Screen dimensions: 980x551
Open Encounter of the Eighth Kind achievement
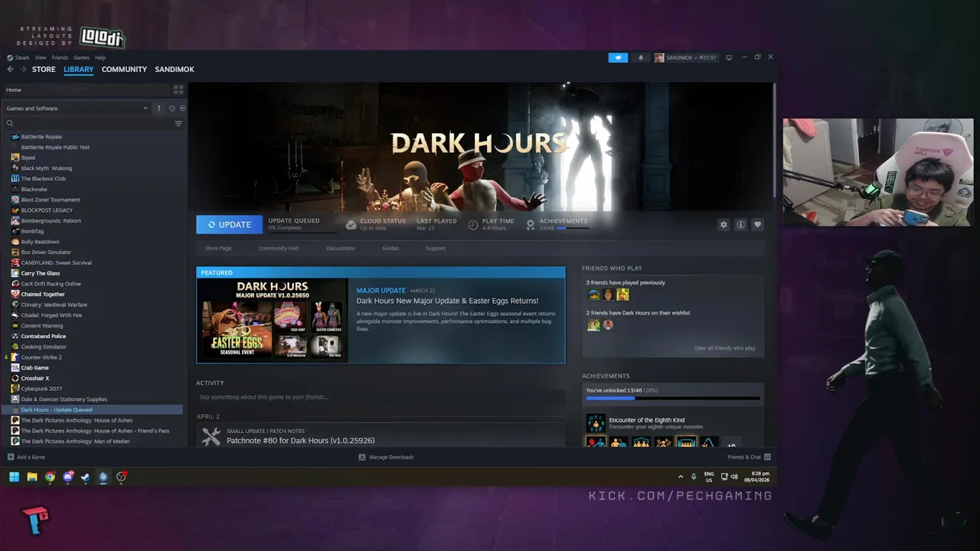(647, 420)
